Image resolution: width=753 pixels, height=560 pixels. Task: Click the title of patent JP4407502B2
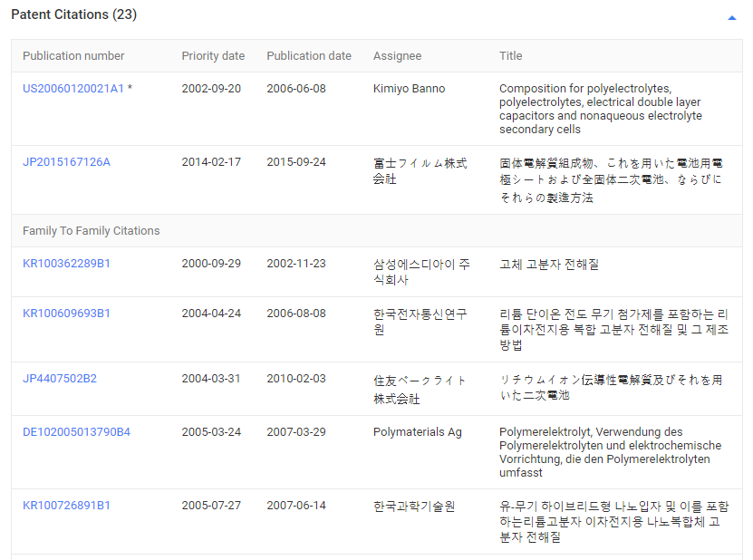tap(611, 388)
